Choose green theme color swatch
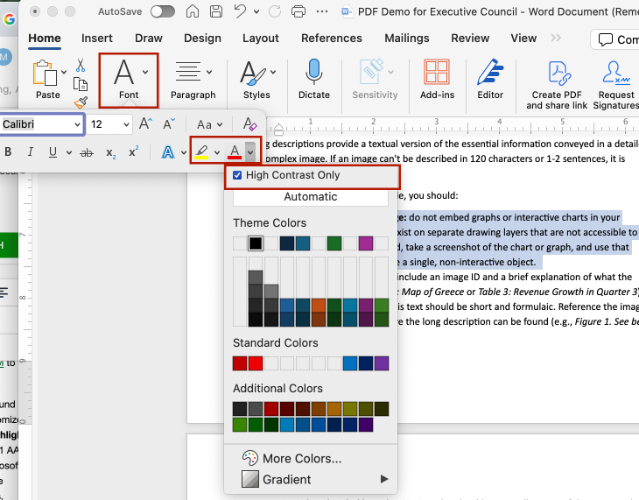This screenshot has width=639, height=500. (334, 243)
